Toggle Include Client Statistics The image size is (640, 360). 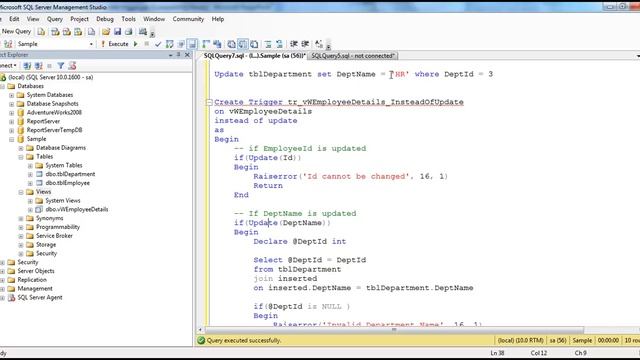tap(217, 44)
